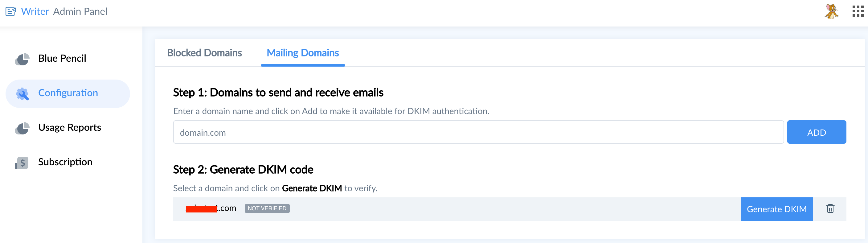The width and height of the screenshot is (868, 243).
Task: Focus the domain.com input field
Action: coord(478,132)
